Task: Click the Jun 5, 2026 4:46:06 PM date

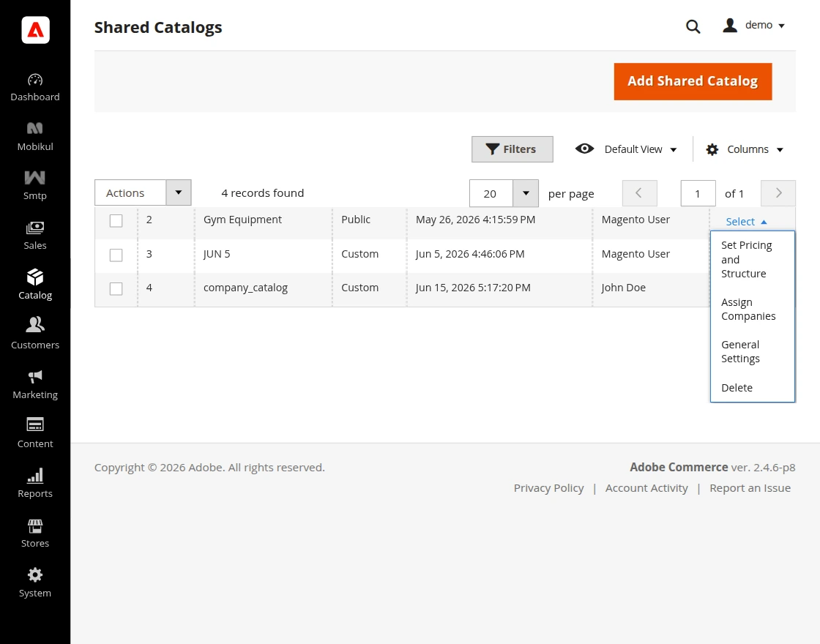Action: point(469,254)
